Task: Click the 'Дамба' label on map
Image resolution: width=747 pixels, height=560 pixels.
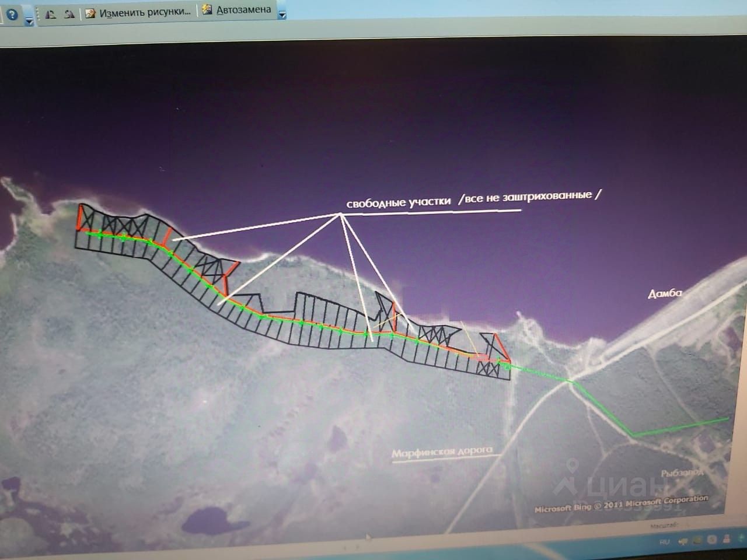Action: (x=665, y=293)
